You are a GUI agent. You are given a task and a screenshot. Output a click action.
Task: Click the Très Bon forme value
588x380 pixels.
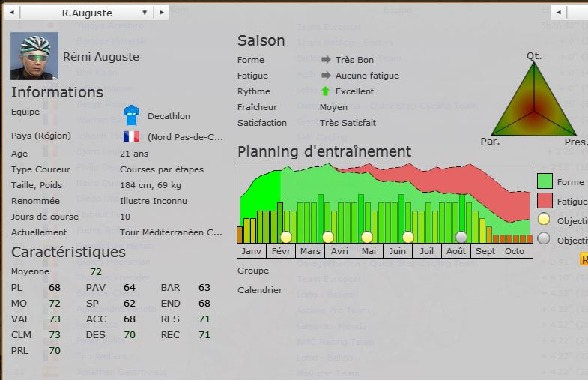point(354,60)
